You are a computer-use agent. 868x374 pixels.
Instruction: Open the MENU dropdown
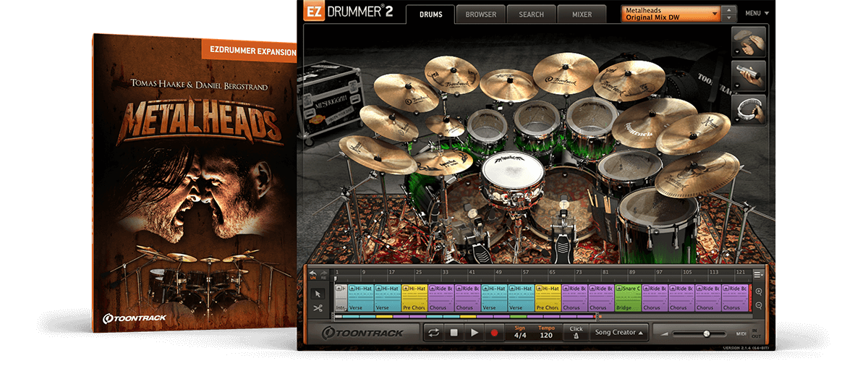pyautogui.click(x=757, y=13)
